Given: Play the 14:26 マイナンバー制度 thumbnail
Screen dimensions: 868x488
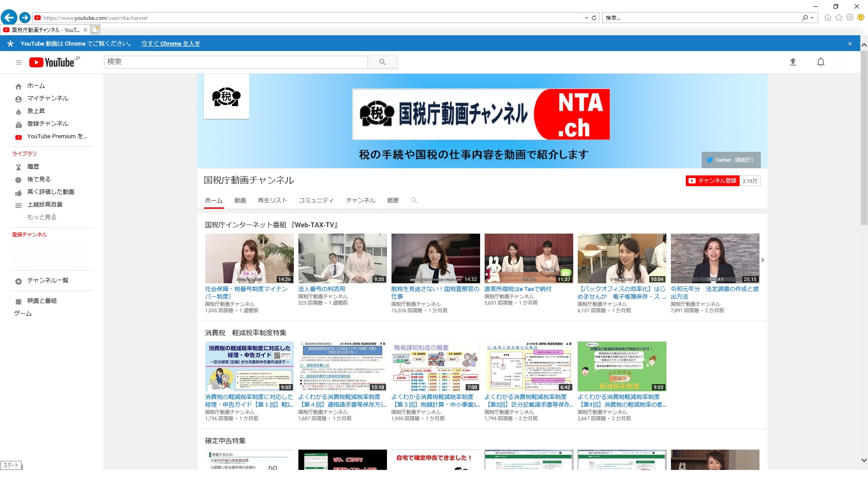Looking at the screenshot, I should pyautogui.click(x=250, y=258).
